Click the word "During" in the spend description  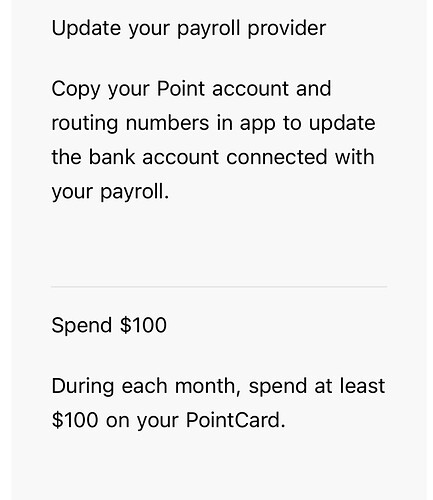[x=83, y=386]
